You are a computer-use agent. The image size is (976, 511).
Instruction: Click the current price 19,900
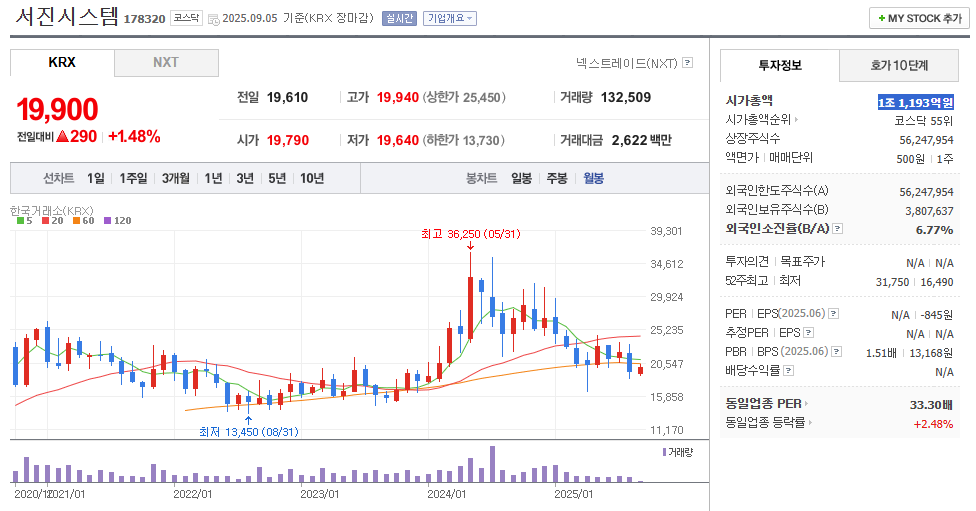57,110
